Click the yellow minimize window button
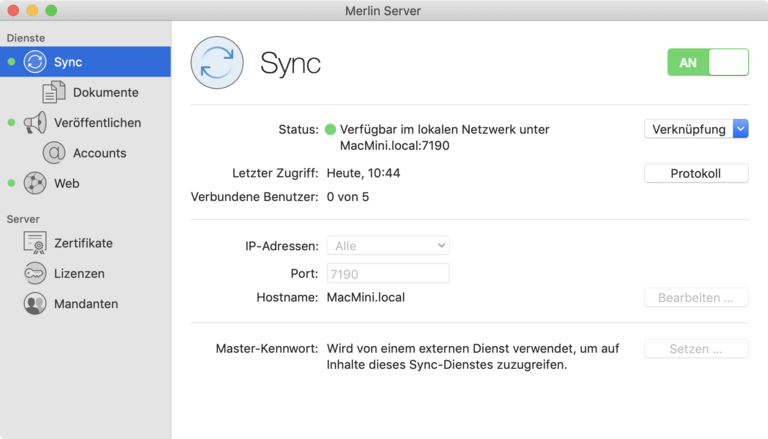This screenshot has height=439, width=768. click(32, 10)
